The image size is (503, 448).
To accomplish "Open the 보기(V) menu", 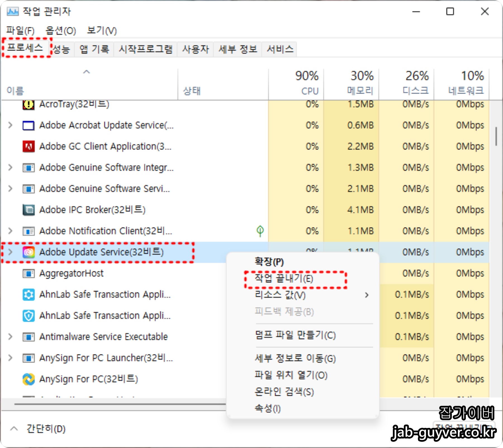I will tap(102, 30).
